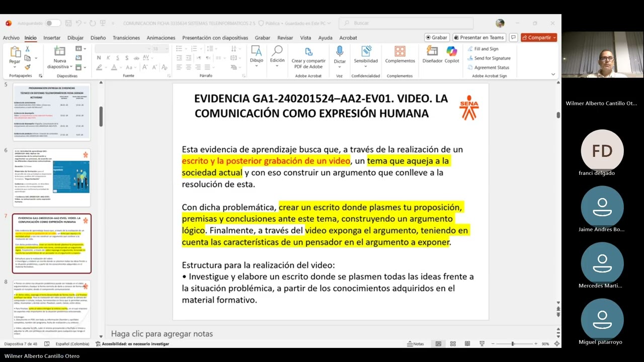
Task: Click the Reset slide icon
Action: coord(79,58)
